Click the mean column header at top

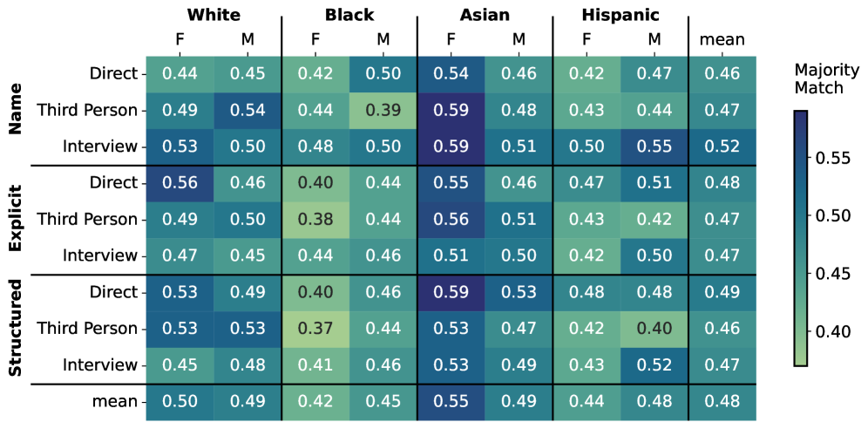tap(722, 40)
